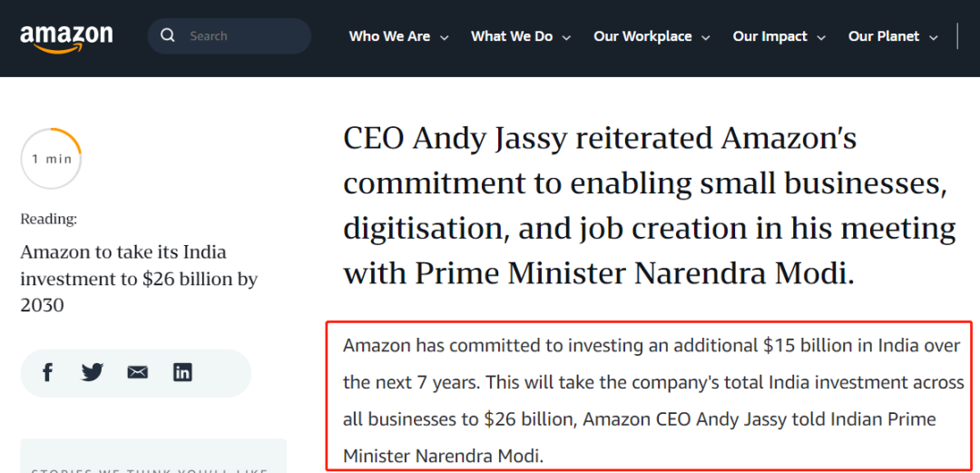Click the India investment article title
The height and width of the screenshot is (473, 980).
139,279
